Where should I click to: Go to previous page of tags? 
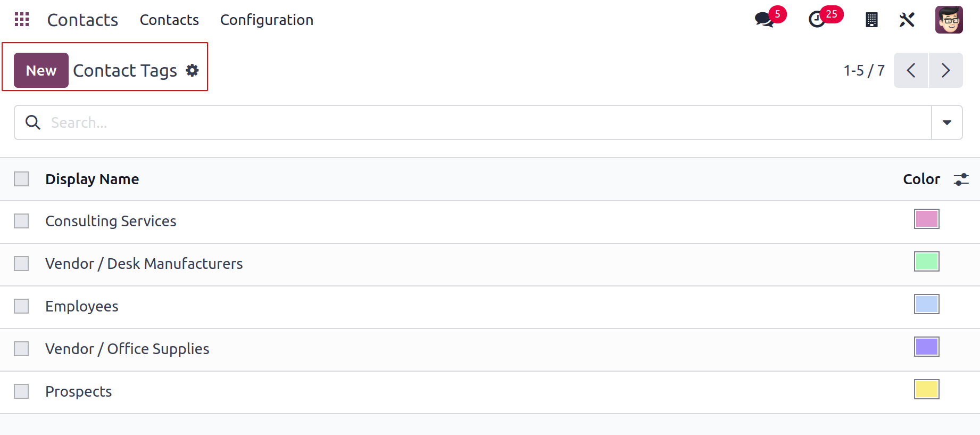coord(911,70)
